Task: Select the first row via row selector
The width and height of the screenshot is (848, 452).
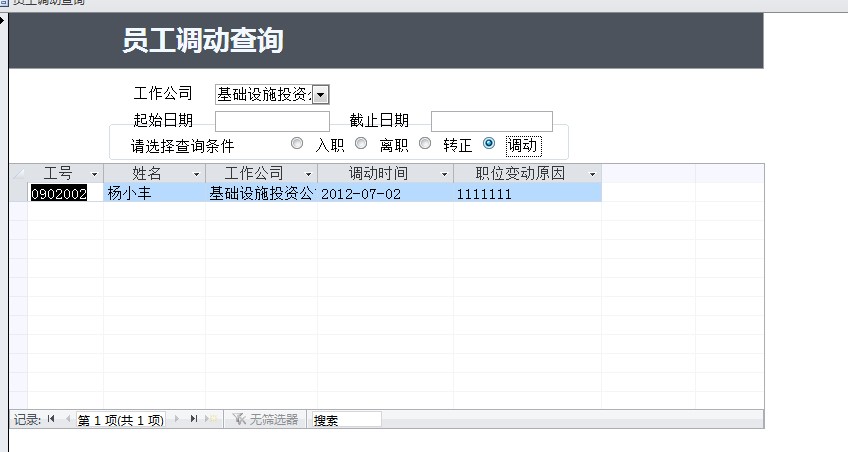Action: tap(18, 193)
